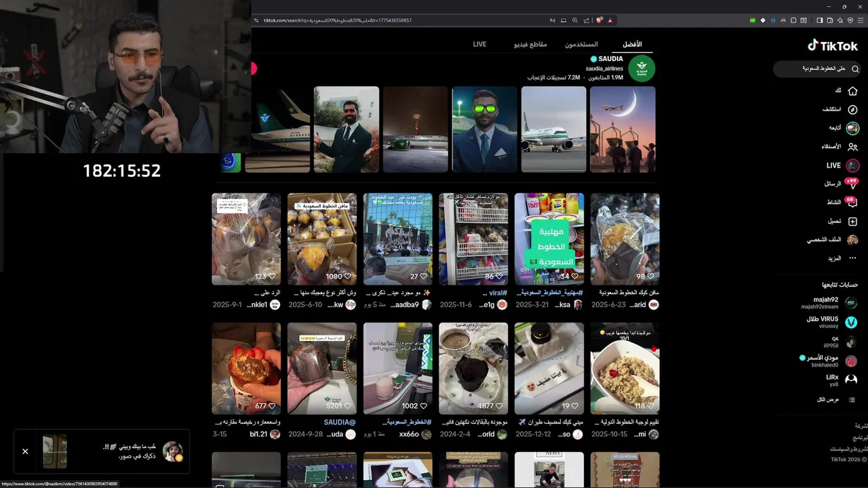Click the browser share page icon
868x488 pixels.
click(x=587, y=20)
